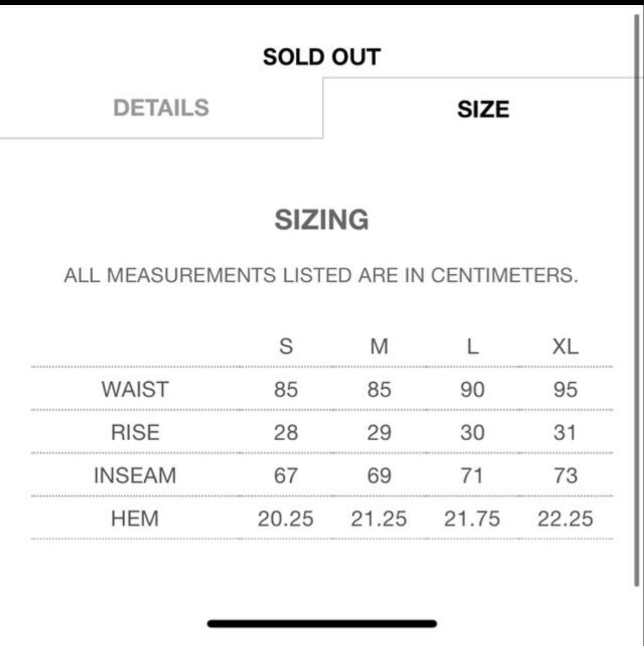Click the S inseam value 67
The image size is (644, 646).
(286, 476)
